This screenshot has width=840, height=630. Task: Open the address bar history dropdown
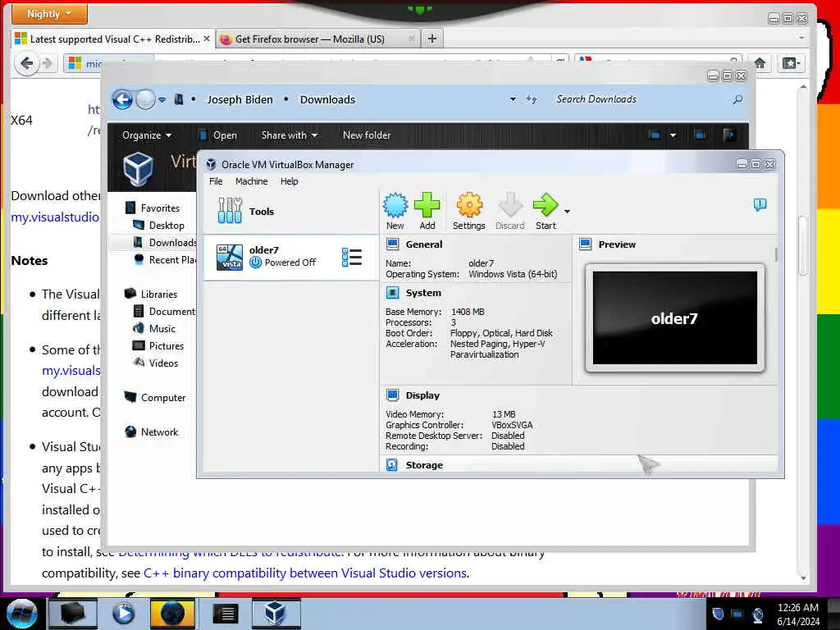(513, 99)
